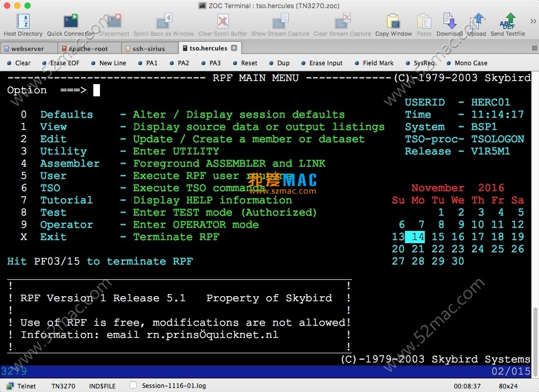This screenshot has width=539, height=392.
Task: Send the Clear key button
Action: tap(19, 63)
